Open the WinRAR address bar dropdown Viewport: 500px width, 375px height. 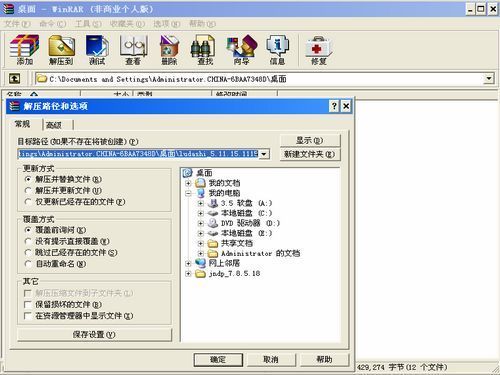488,79
